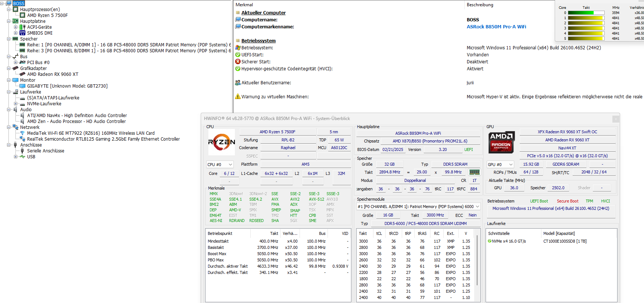644x303 pixels.
Task: Click the tCL column header
Action: pos(379,233)
